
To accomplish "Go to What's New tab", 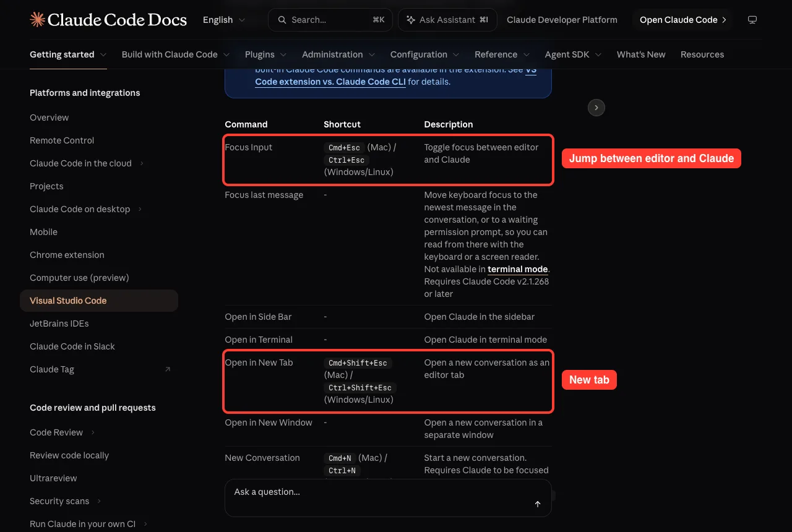I will pos(641,54).
